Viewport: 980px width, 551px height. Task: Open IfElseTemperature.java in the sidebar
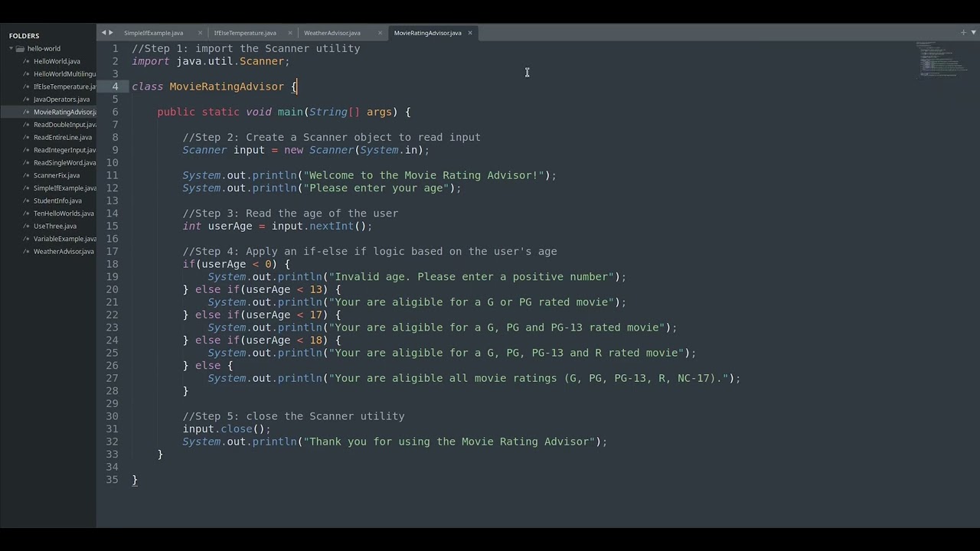(64, 86)
